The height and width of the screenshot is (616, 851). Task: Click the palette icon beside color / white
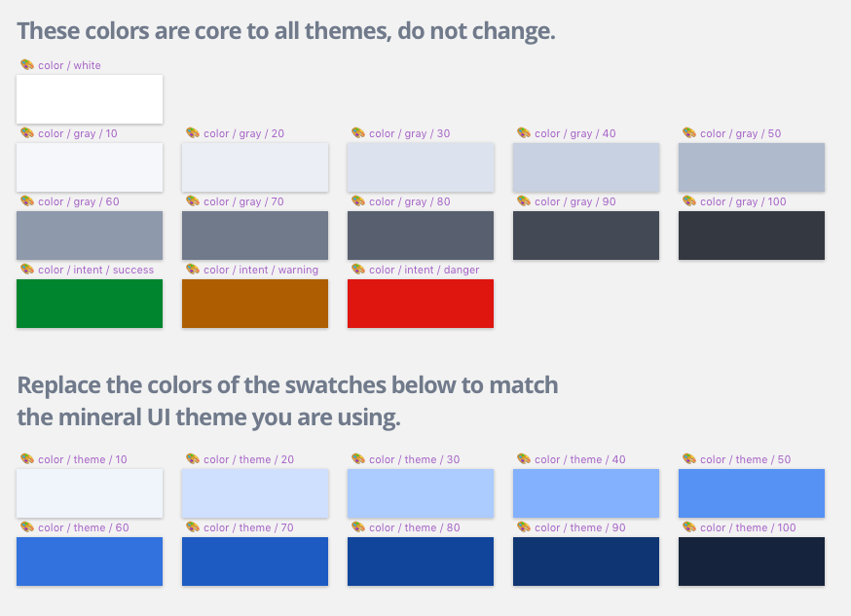click(27, 64)
